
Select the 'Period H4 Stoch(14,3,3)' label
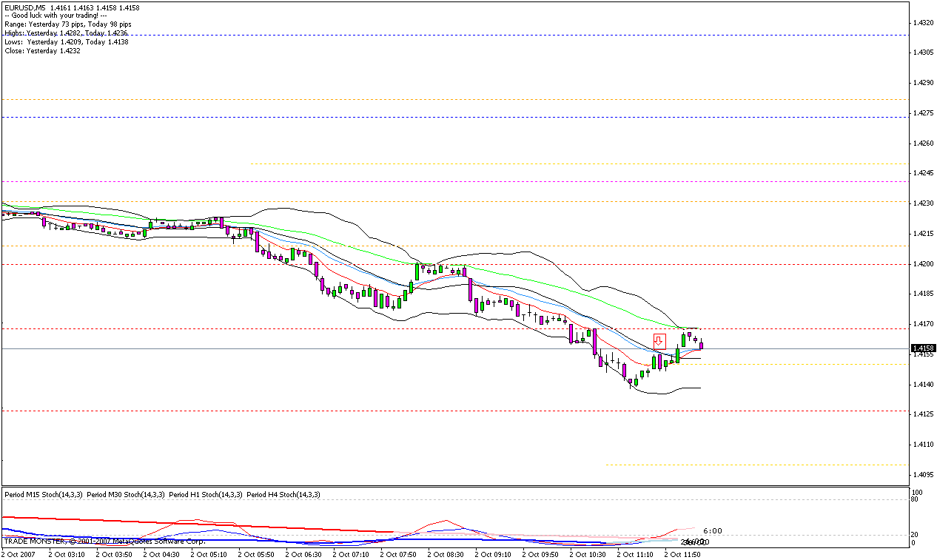click(283, 494)
